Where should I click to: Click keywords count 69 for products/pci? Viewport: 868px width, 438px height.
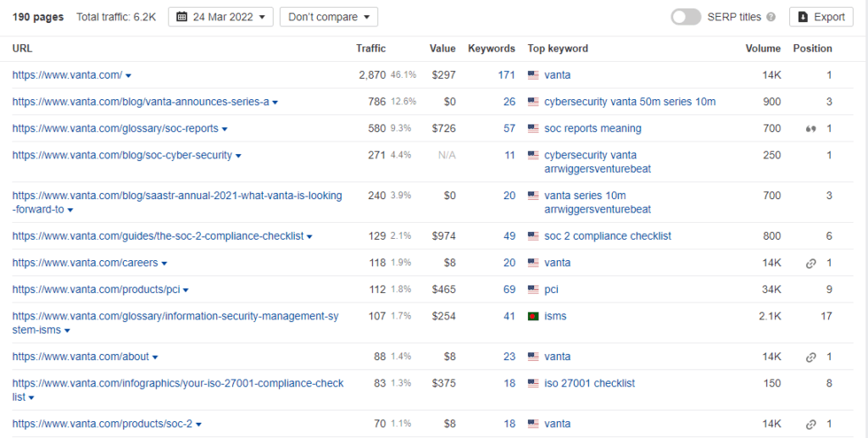click(x=509, y=289)
